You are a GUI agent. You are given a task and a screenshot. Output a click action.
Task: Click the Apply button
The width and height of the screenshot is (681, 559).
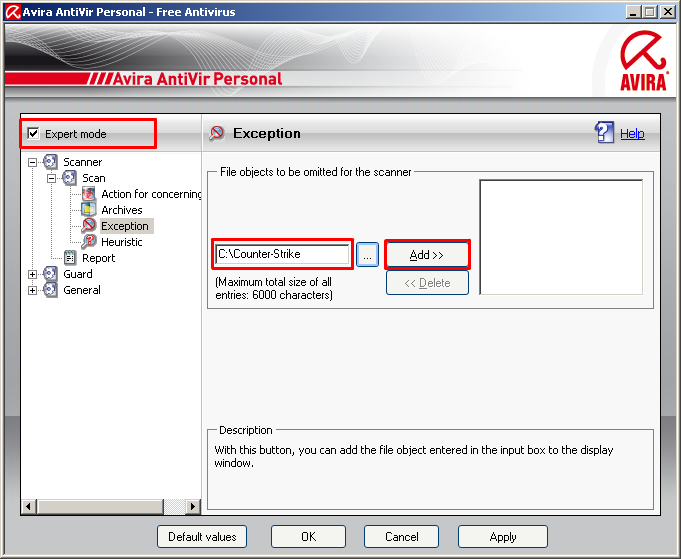point(503,537)
